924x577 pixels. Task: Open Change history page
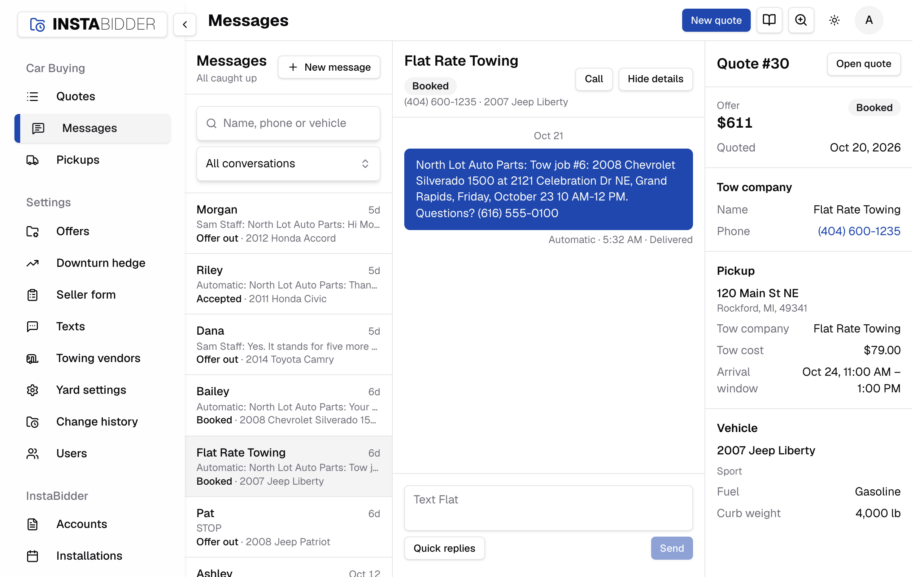coord(92,421)
